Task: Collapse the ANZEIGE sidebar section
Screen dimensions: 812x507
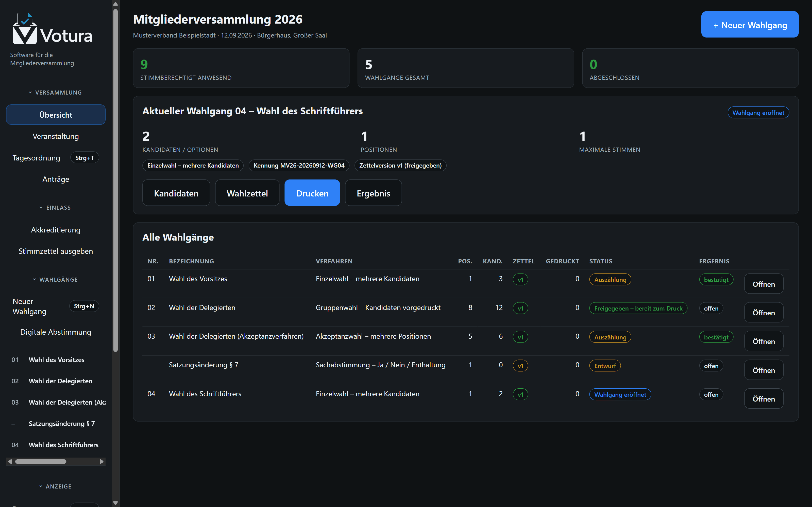Action: (x=55, y=486)
